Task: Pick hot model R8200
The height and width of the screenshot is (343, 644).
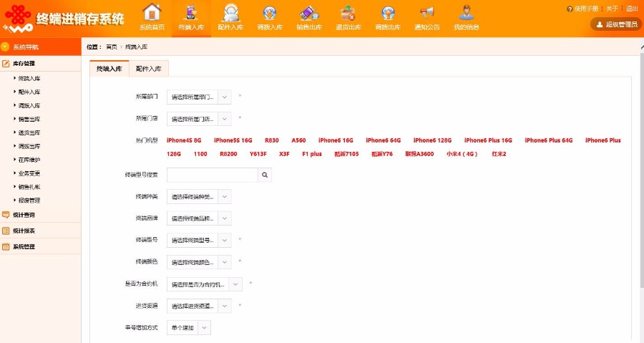Action: 228,154
